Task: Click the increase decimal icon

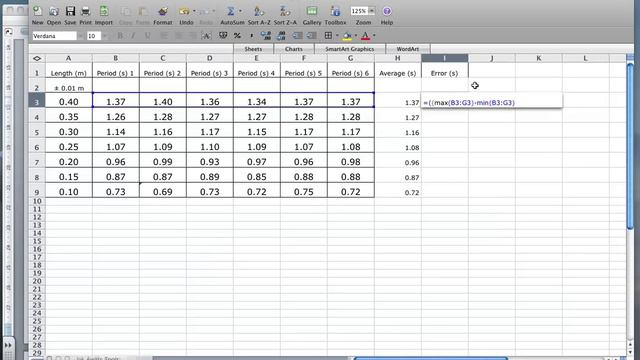Action: (x=266, y=36)
